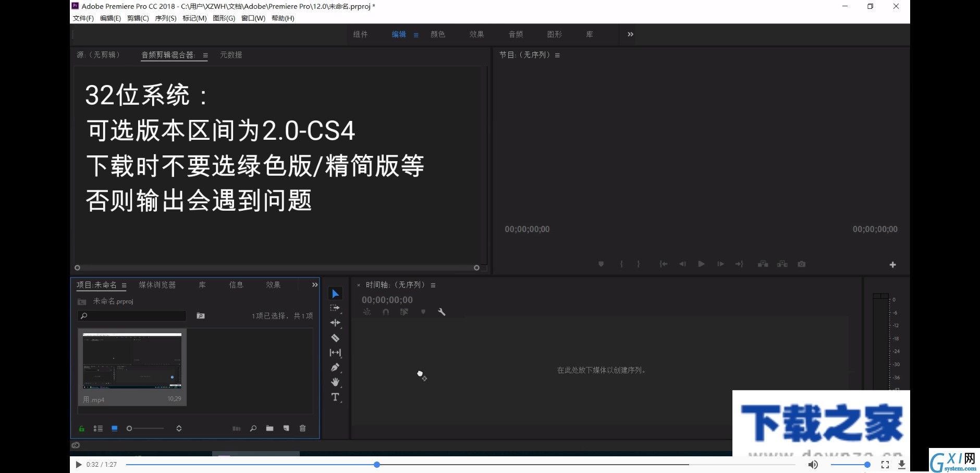Click the Add Marker button in Program monitor
The height and width of the screenshot is (473, 980).
pyautogui.click(x=601, y=264)
